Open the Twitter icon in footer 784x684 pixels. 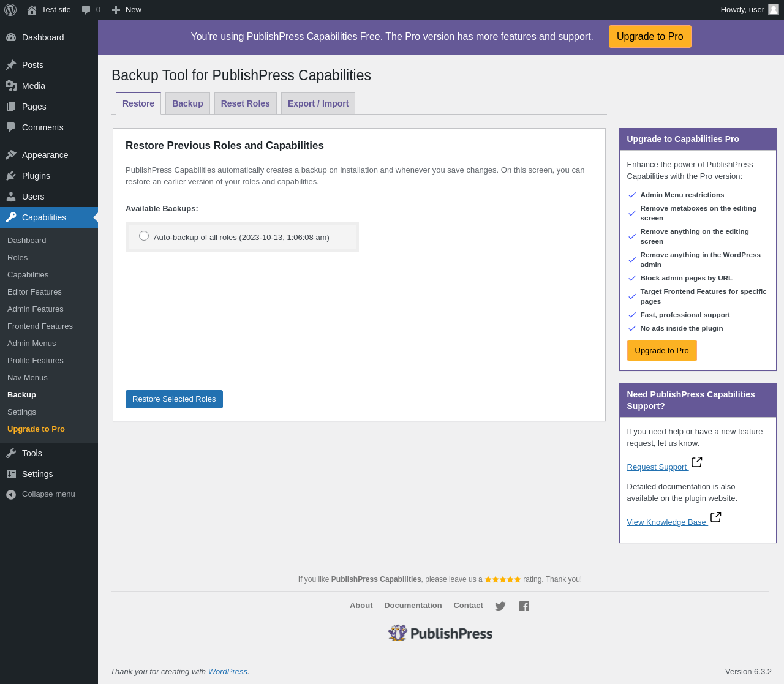500,606
